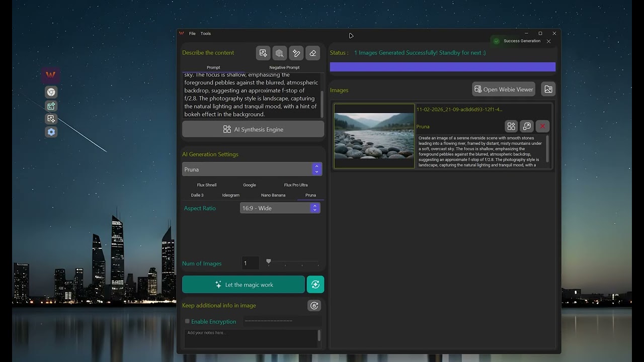Click the Pruna label on the image card
This screenshot has height=362, width=644.
tap(423, 127)
